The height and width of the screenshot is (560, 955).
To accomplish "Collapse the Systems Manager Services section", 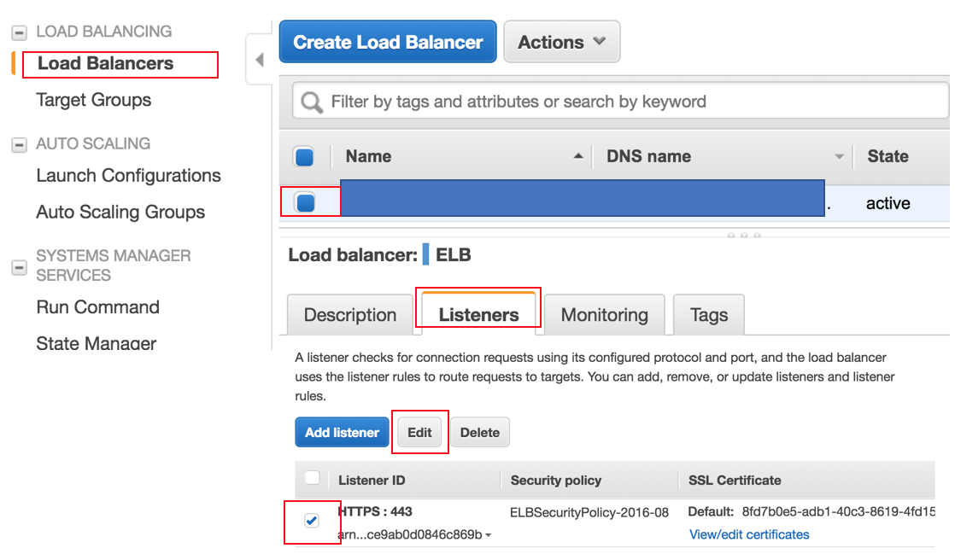I will coord(20,266).
